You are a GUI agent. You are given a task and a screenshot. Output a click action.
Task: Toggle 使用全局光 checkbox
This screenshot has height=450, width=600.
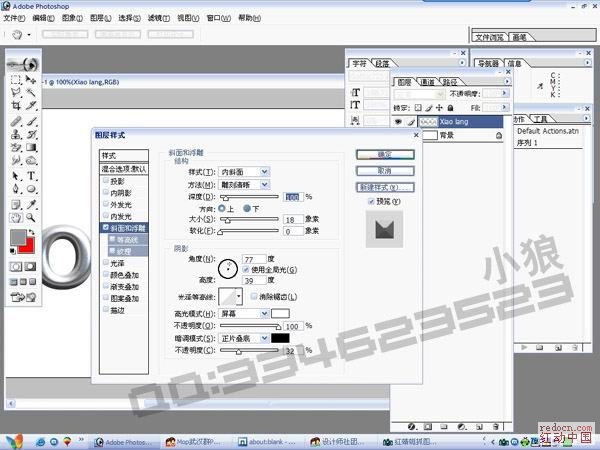pyautogui.click(x=246, y=270)
